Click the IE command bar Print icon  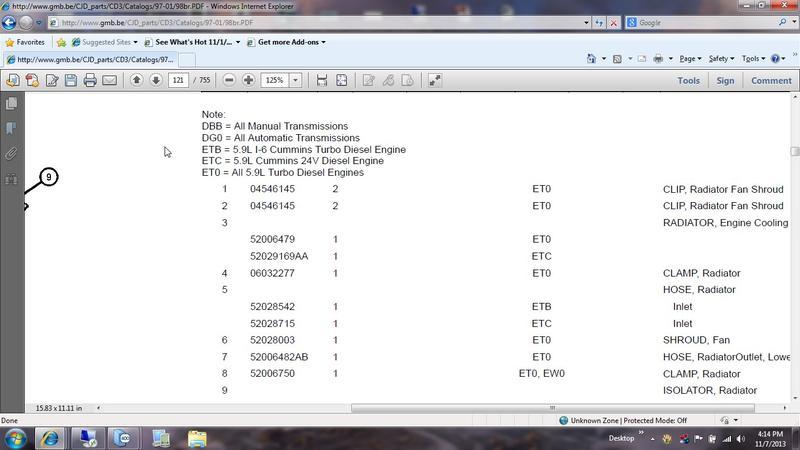point(658,59)
